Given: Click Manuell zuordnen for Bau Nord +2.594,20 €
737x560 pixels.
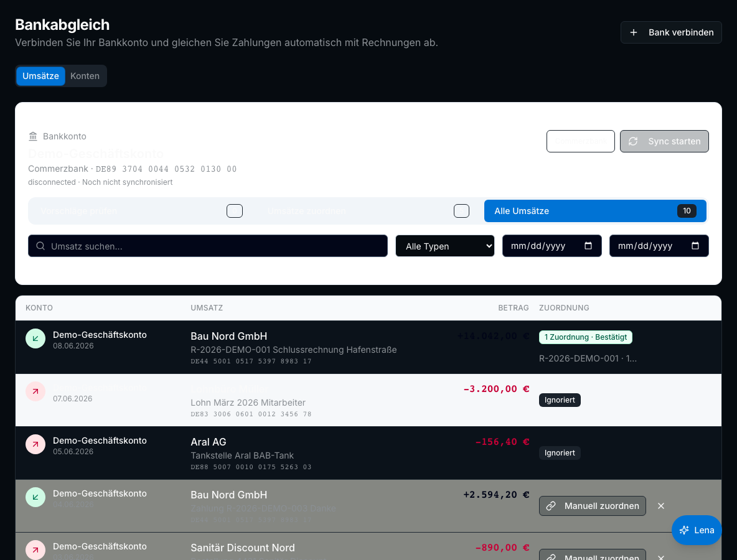Looking at the screenshot, I should (592, 506).
